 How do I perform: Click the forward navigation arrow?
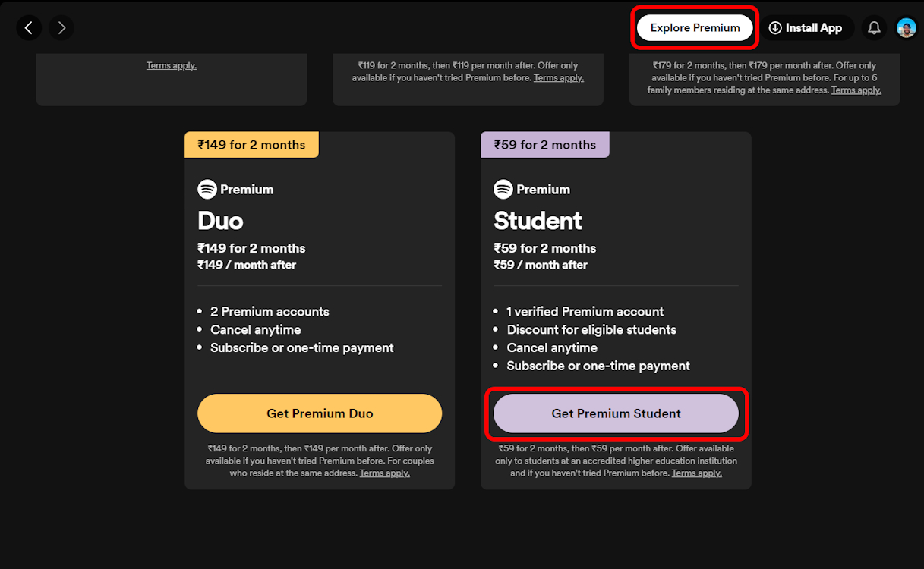click(x=61, y=27)
